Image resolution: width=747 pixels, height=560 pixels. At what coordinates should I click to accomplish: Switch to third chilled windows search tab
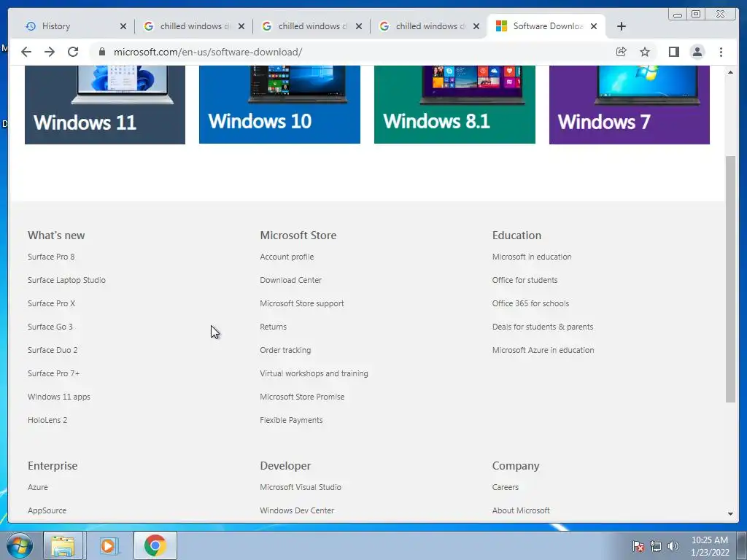coord(429,26)
